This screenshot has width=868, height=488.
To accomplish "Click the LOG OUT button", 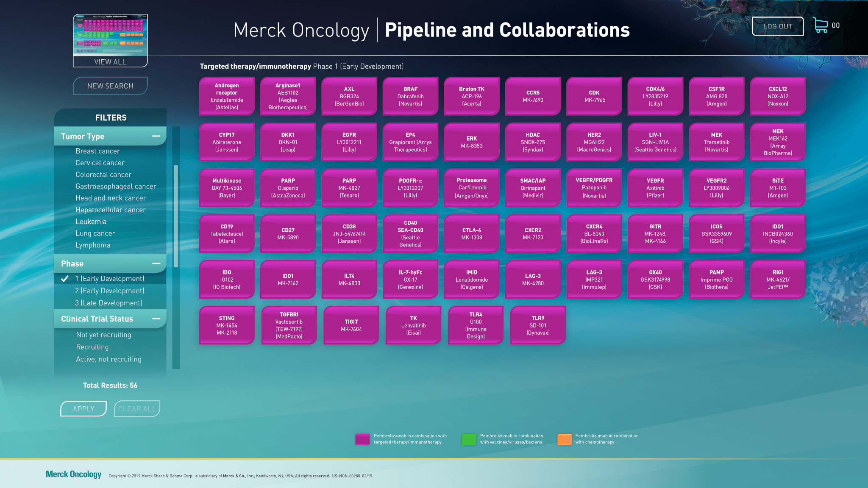I will point(778,26).
